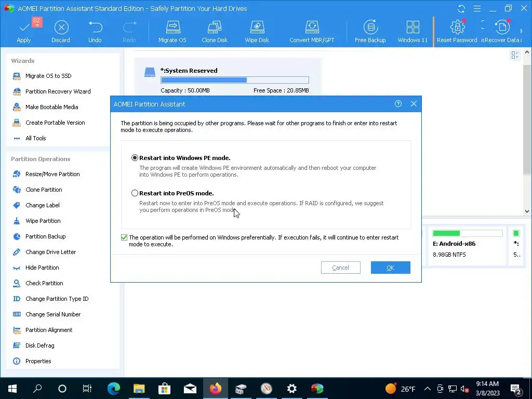This screenshot has height=399, width=532.
Task: Open Free Backup tool
Action: pos(370,31)
